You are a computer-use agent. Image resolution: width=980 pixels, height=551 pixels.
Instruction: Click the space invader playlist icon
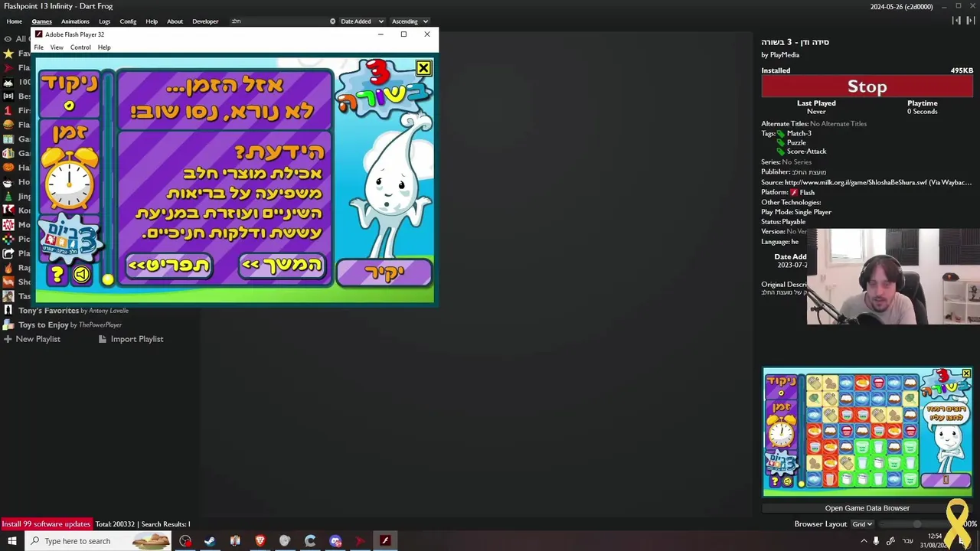click(8, 82)
